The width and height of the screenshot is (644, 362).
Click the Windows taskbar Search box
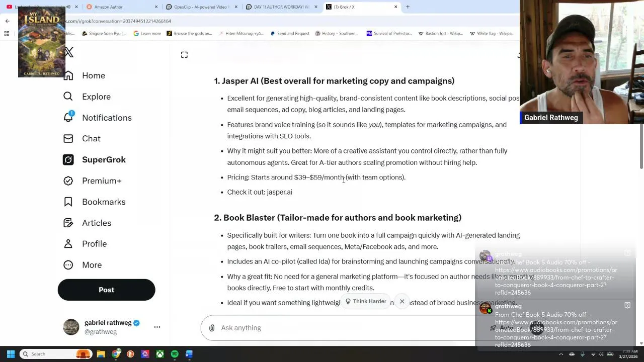(x=56, y=354)
